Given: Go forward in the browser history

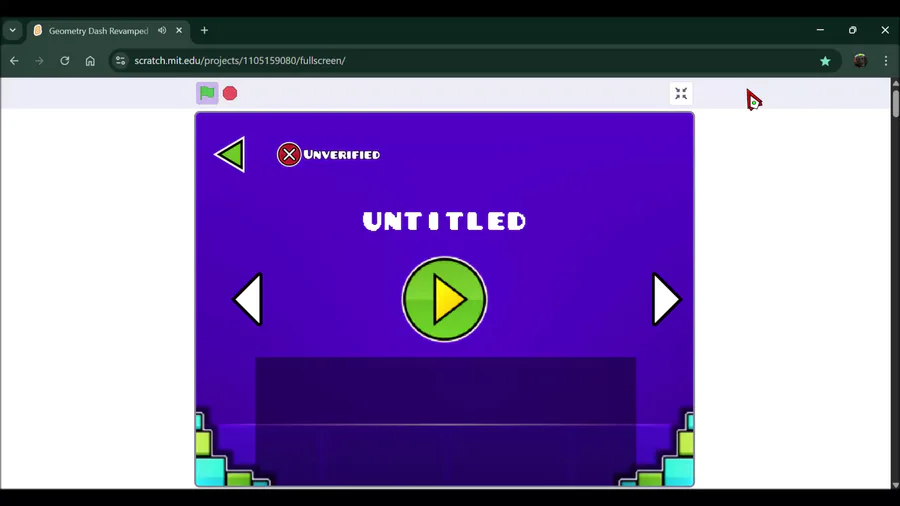Looking at the screenshot, I should coord(39,61).
